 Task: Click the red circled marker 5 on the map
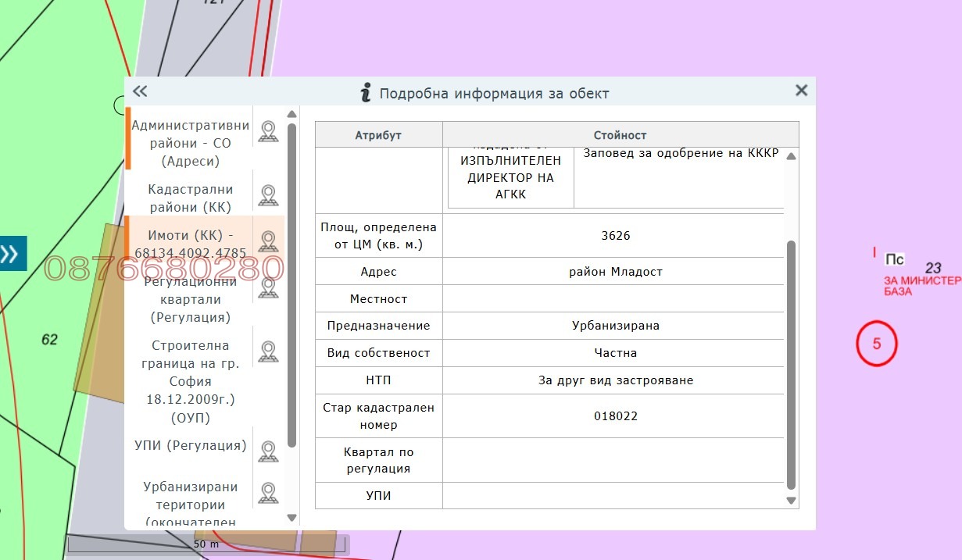(877, 344)
